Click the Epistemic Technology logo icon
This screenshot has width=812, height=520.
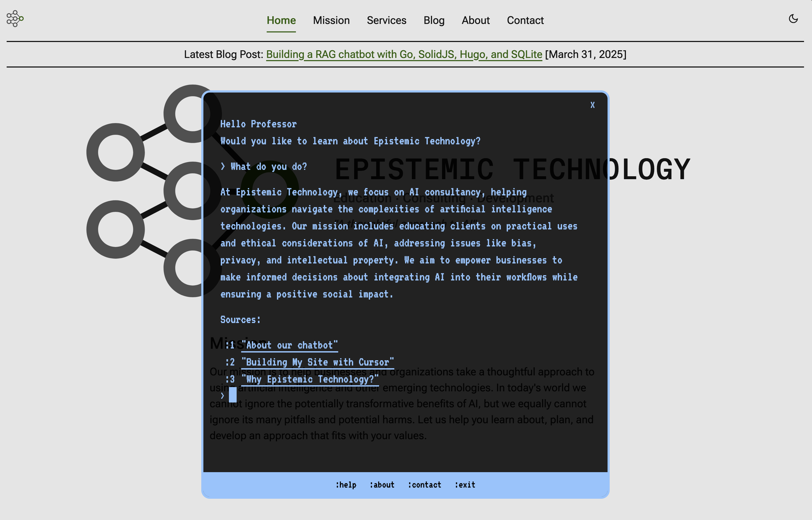pyautogui.click(x=15, y=19)
